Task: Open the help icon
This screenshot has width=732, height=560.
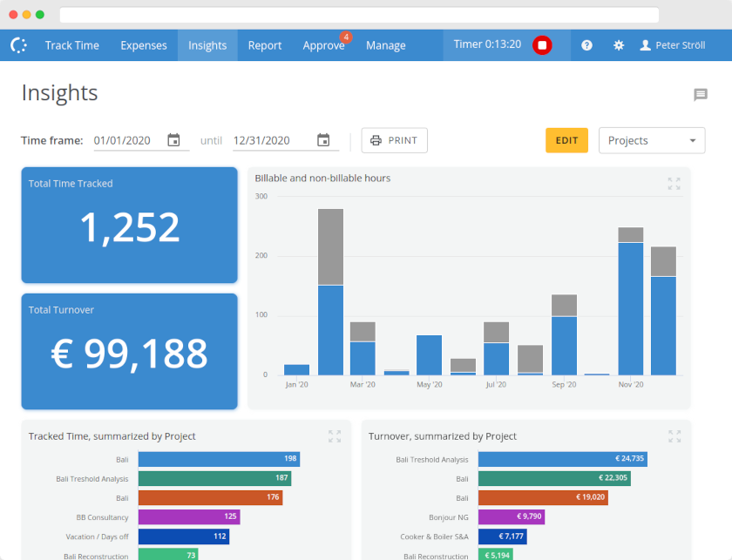Action: tap(586, 44)
